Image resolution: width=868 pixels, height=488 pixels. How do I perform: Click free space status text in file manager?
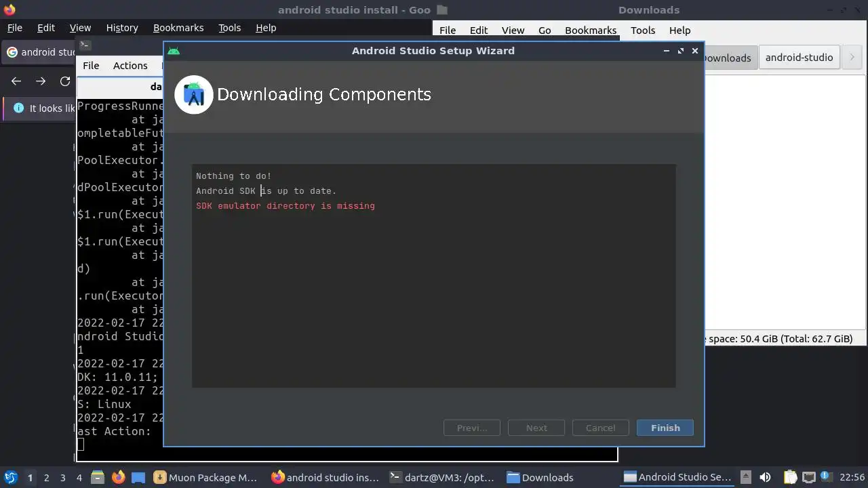click(x=780, y=339)
